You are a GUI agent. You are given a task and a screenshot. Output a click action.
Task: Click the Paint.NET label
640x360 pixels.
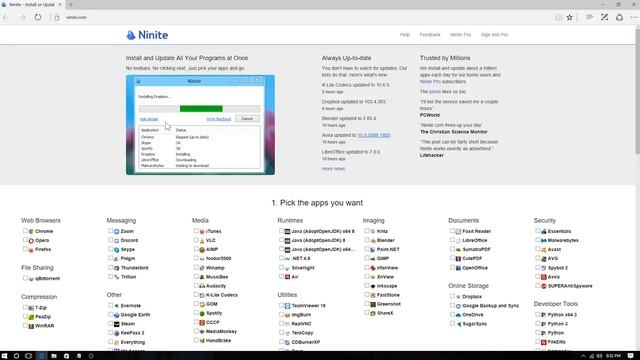click(388, 249)
